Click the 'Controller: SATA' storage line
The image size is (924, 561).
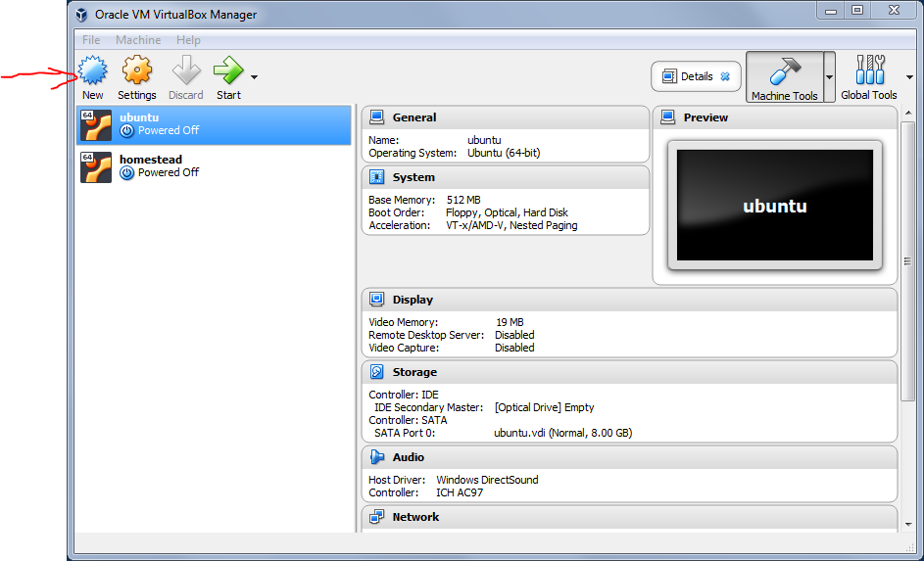(x=408, y=420)
